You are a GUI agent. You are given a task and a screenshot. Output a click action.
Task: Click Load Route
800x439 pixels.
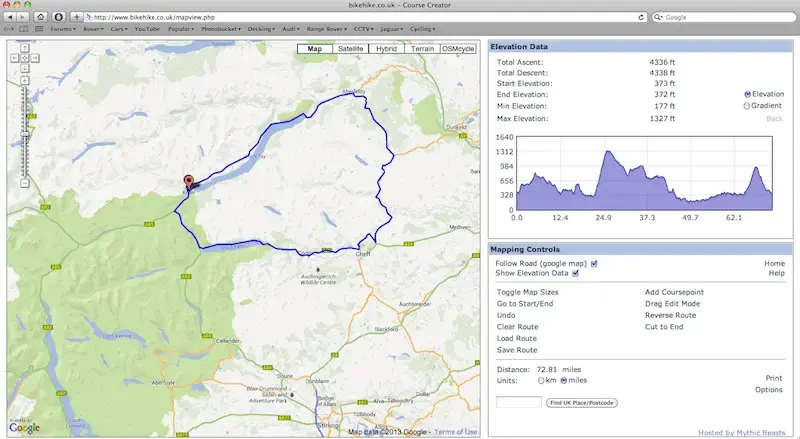click(x=517, y=338)
